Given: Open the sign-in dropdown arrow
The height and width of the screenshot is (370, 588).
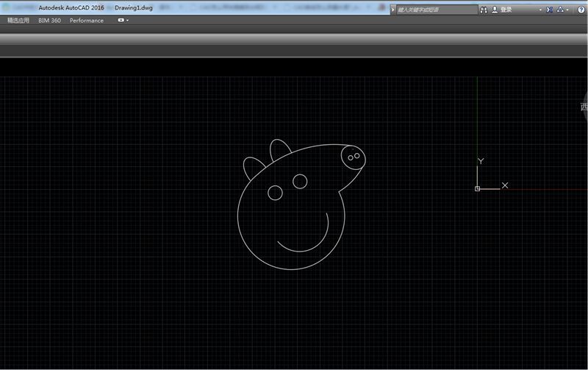Looking at the screenshot, I should [540, 10].
